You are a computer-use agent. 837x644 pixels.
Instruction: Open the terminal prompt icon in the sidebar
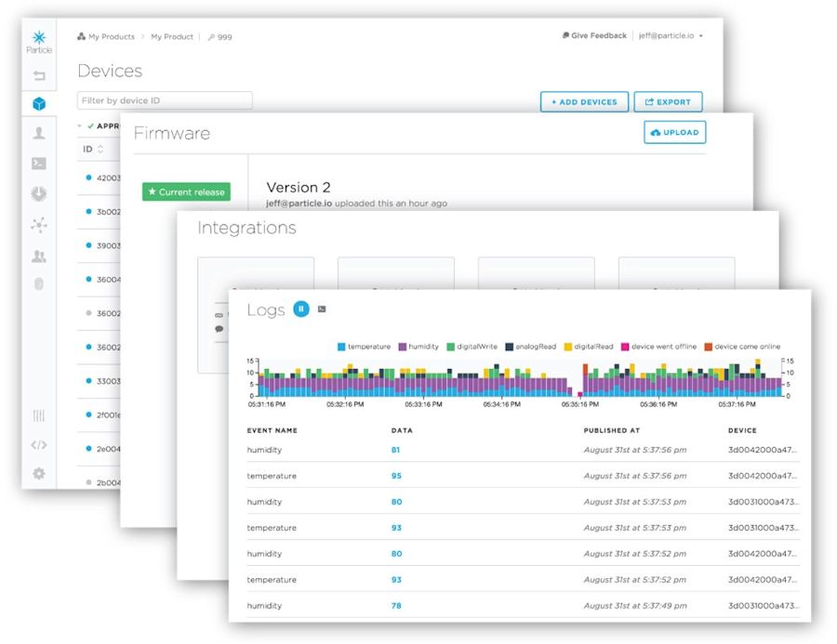pyautogui.click(x=39, y=164)
